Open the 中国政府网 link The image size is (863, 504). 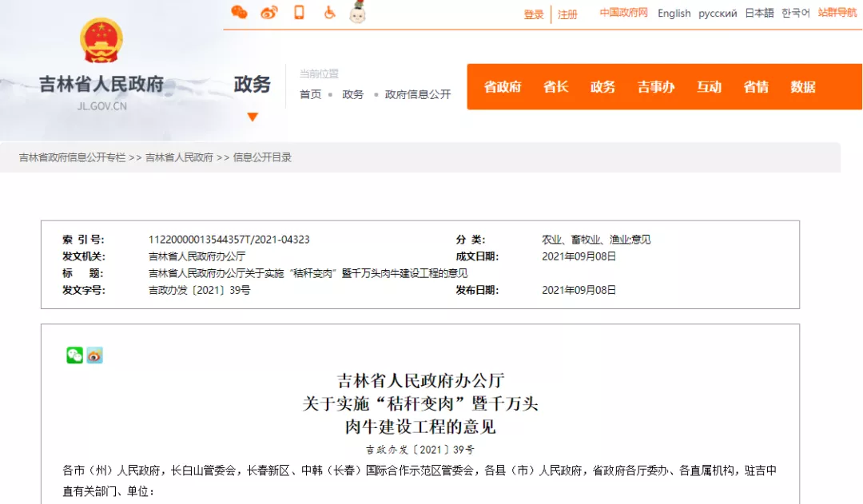(x=623, y=13)
